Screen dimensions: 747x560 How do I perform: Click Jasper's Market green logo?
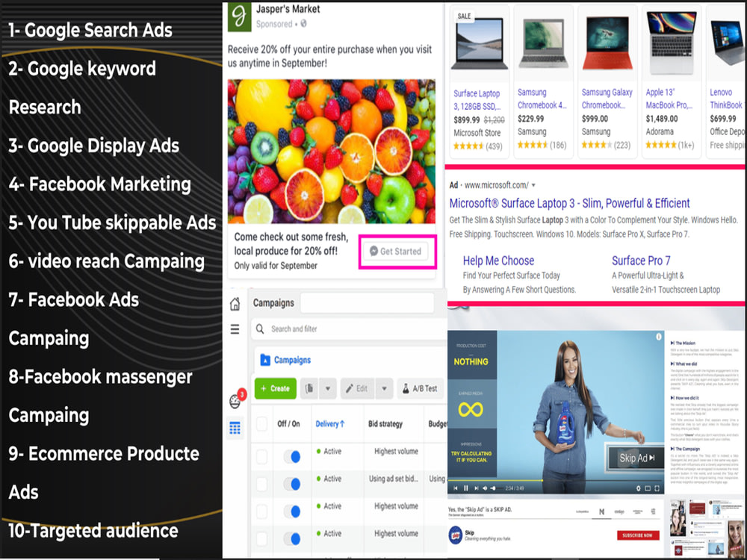[x=239, y=16]
